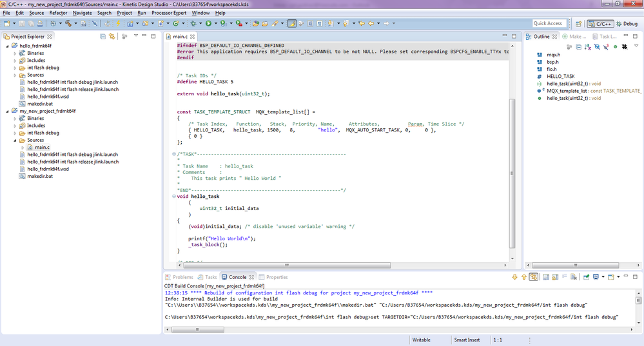Screen dimensions: 644x346
Task: Click the yellow lightning bolt icon
Action: tap(118, 23)
